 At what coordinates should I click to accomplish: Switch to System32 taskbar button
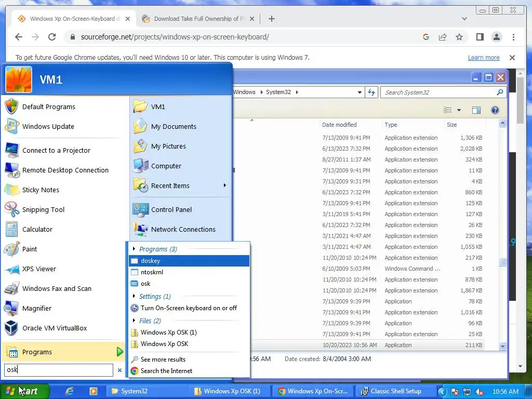(147, 391)
